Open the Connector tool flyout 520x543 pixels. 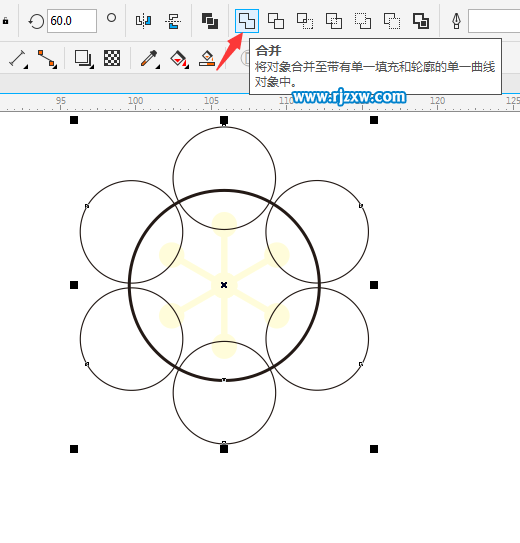pyautogui.click(x=47, y=59)
